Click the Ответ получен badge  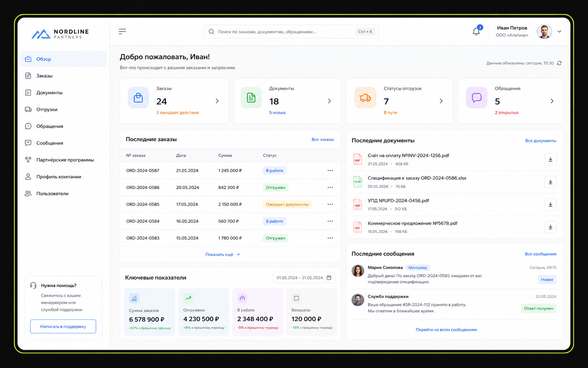[539, 309]
